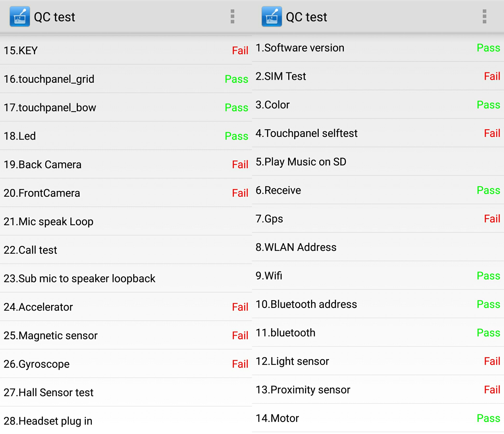Open overflow menu in right QC test panel
The height and width of the screenshot is (434, 504).
[x=484, y=17]
